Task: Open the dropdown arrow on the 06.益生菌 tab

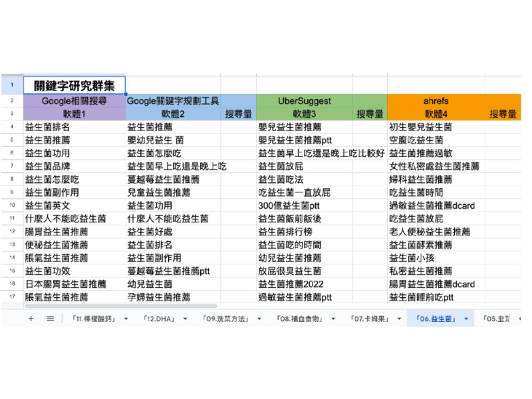Action: tap(465, 319)
